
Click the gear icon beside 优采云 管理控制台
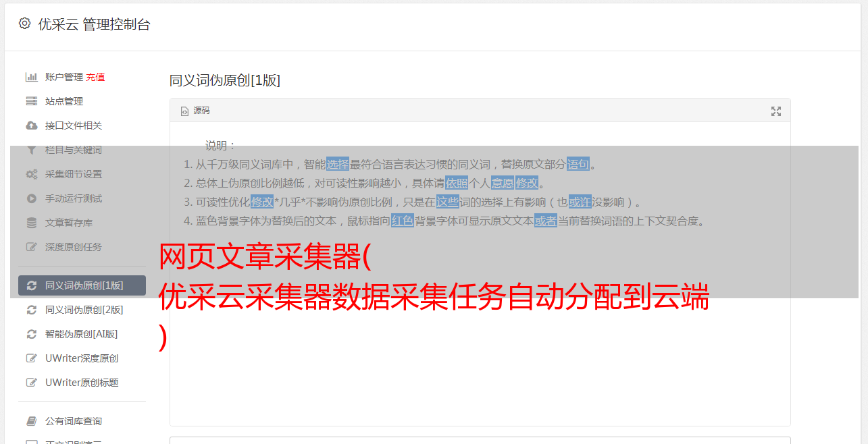[x=24, y=24]
